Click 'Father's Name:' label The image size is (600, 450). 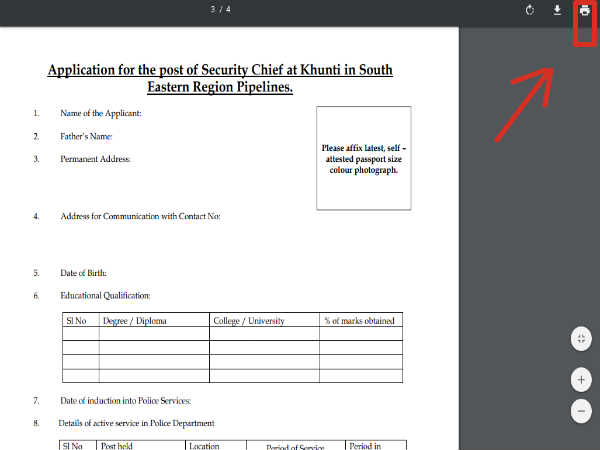pos(86,136)
